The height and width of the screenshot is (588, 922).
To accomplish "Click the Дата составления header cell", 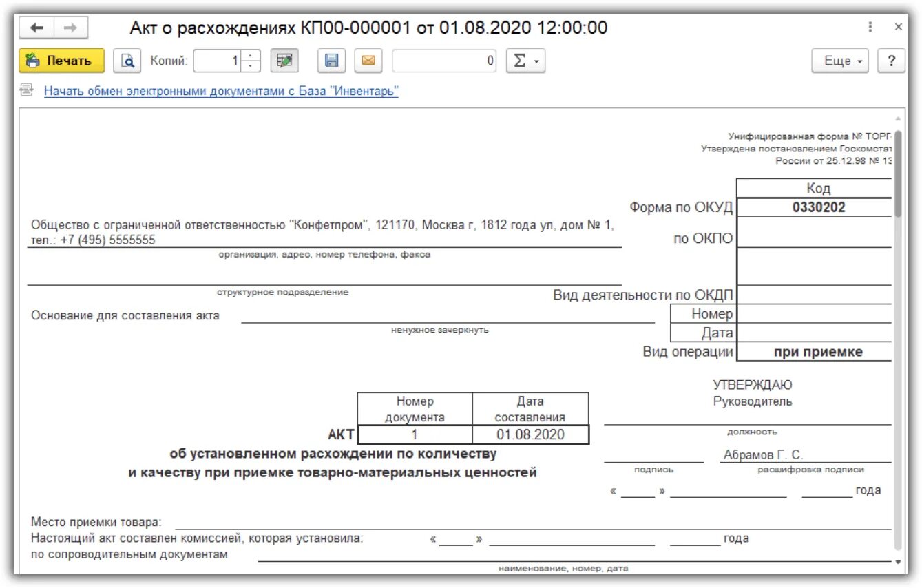I will tap(530, 409).
